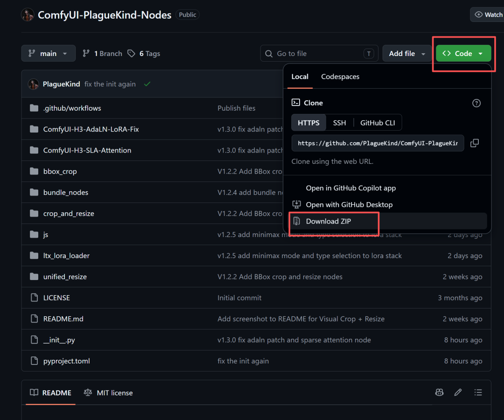Screen dimensions: 504x420
Task: Edit README with the pencil icon
Action: coord(458,392)
